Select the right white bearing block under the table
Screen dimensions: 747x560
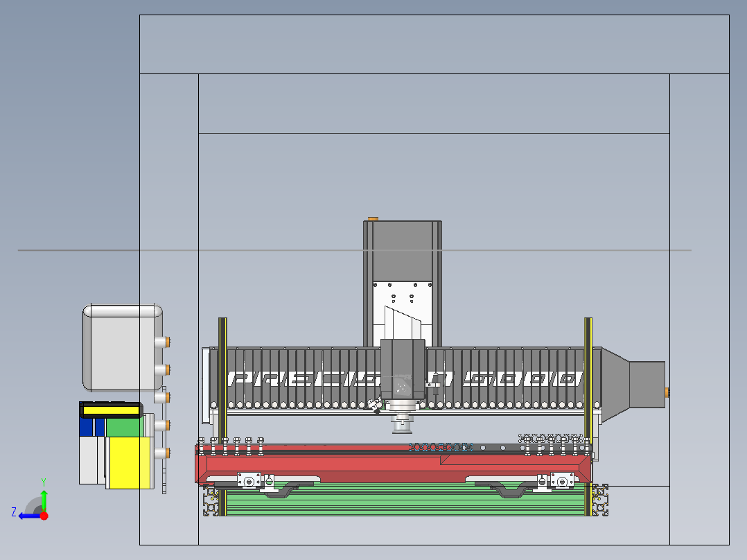(x=562, y=480)
